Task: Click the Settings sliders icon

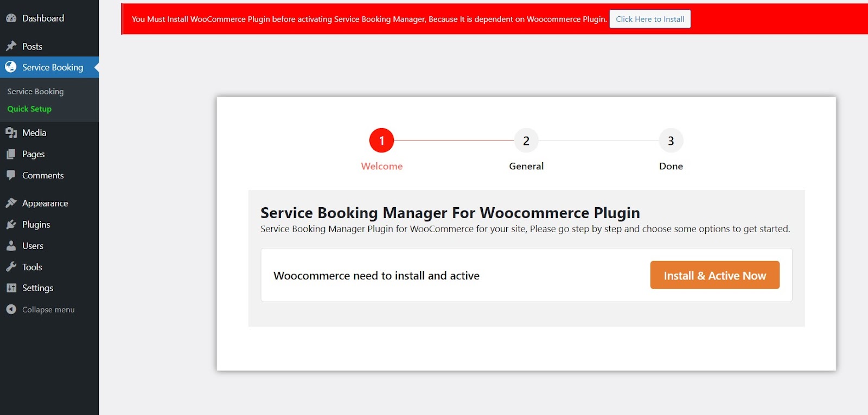Action: 11,288
